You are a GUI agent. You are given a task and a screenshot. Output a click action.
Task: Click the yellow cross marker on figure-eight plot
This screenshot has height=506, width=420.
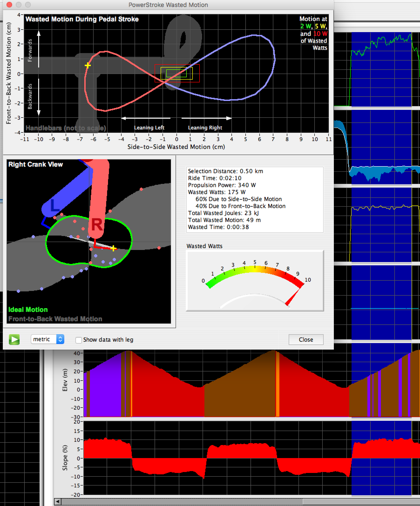click(x=88, y=65)
